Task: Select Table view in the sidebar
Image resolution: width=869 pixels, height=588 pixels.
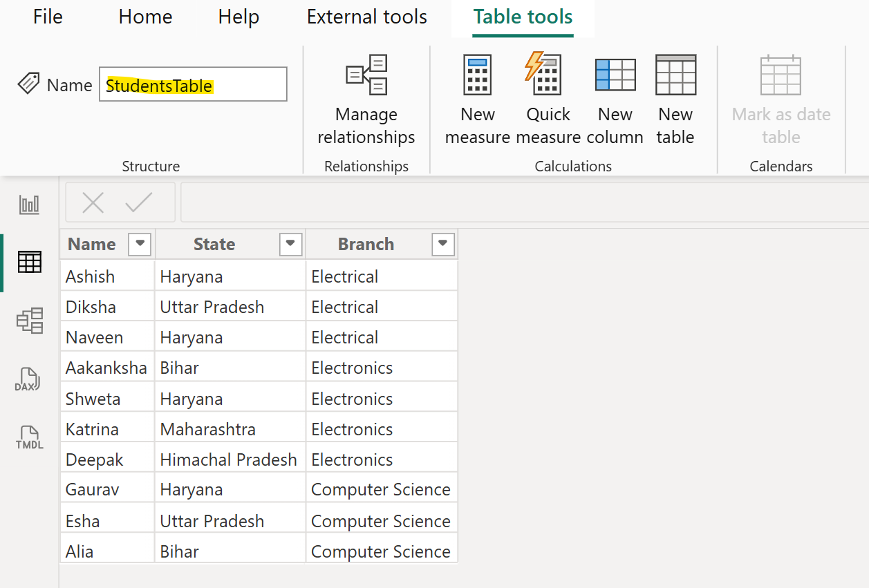Action: tap(28, 263)
